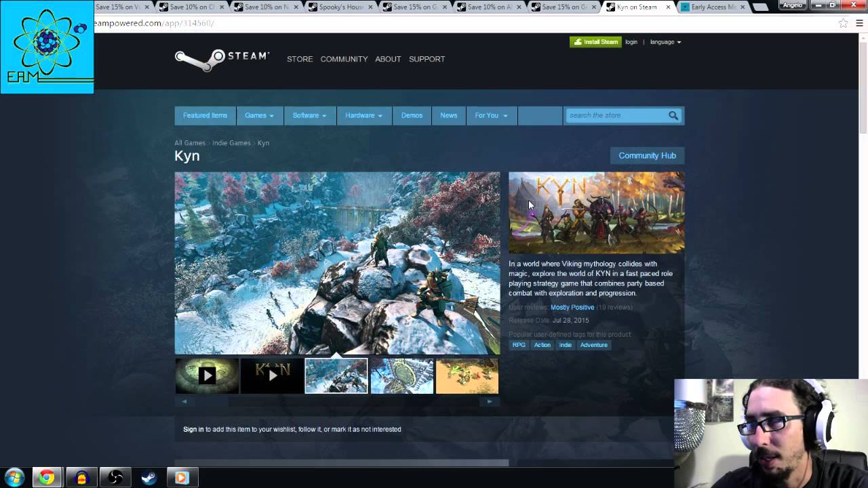Play the second KYN trailer thumbnail
This screenshot has width=868, height=488.
[x=272, y=375]
